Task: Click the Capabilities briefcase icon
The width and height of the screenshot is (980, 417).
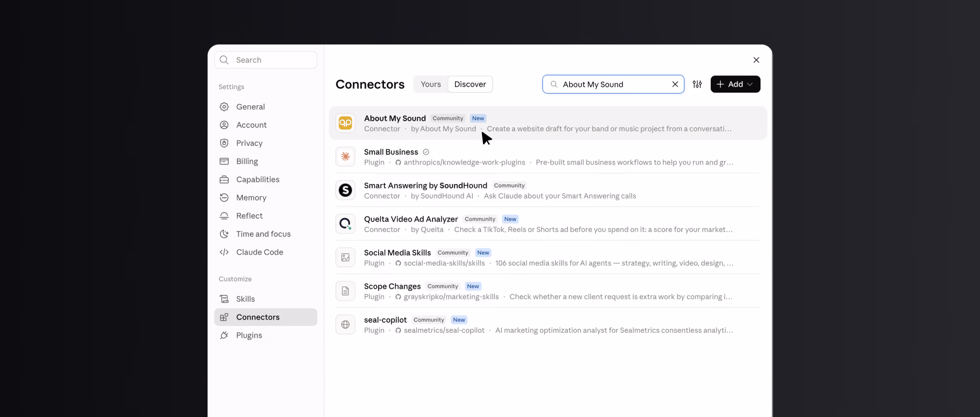Action: pyautogui.click(x=224, y=179)
